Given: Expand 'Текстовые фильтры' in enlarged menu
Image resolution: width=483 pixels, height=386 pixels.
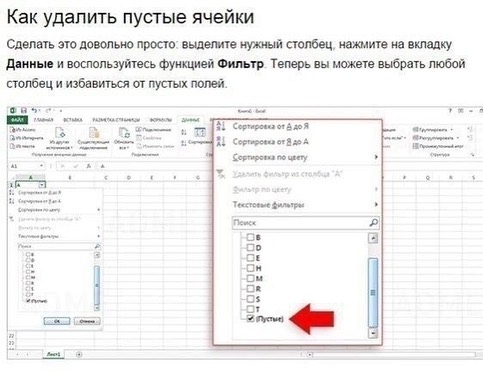Looking at the screenshot, I should pos(376,204).
